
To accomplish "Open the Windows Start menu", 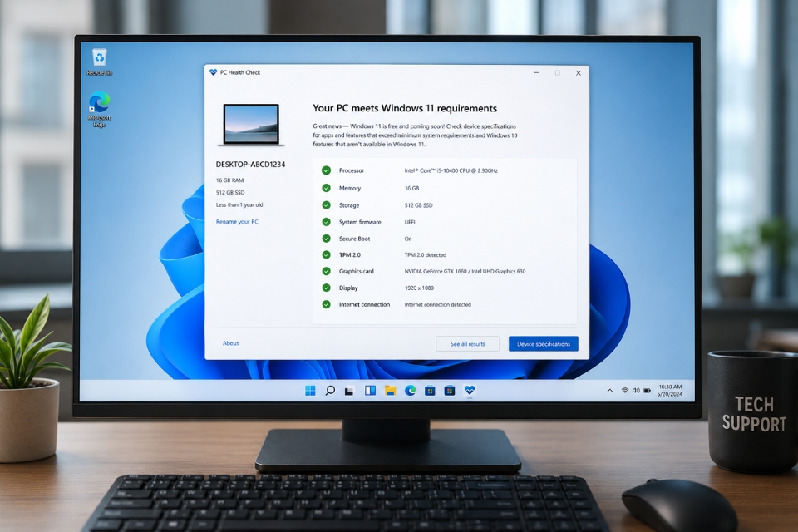I will point(310,391).
